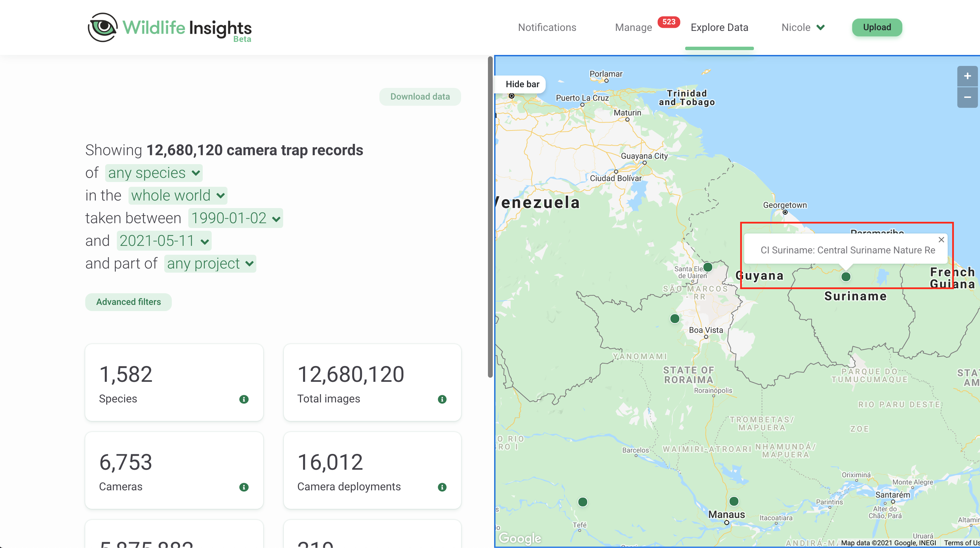Click the Beta label under logo
The image size is (980, 548).
pos(242,39)
